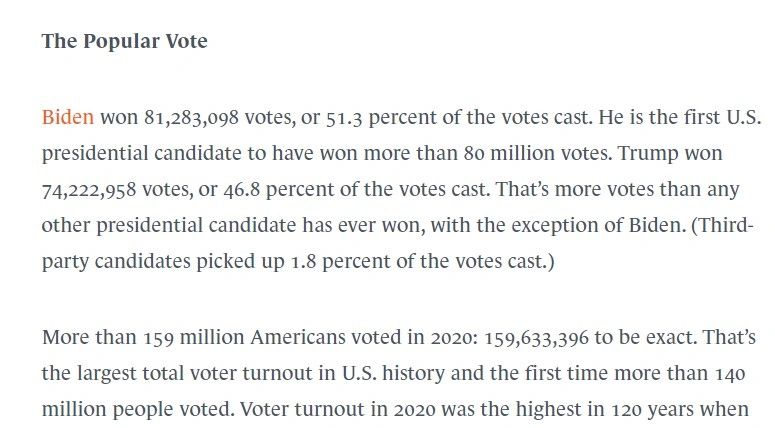This screenshot has height=428, width=775.
Task: Click the vote count 74,222,958
Action: coord(89,190)
